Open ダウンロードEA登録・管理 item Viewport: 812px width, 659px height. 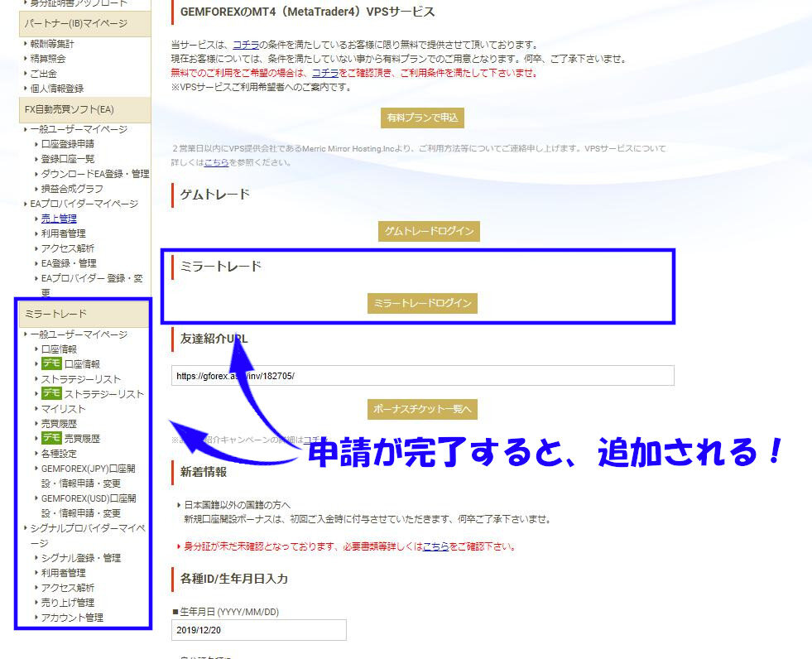pos(94,174)
